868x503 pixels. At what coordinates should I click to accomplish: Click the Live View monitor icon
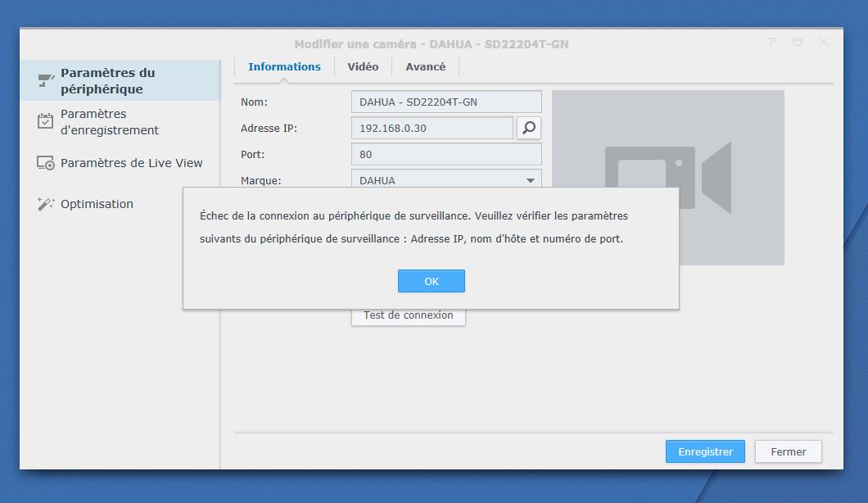[x=45, y=163]
